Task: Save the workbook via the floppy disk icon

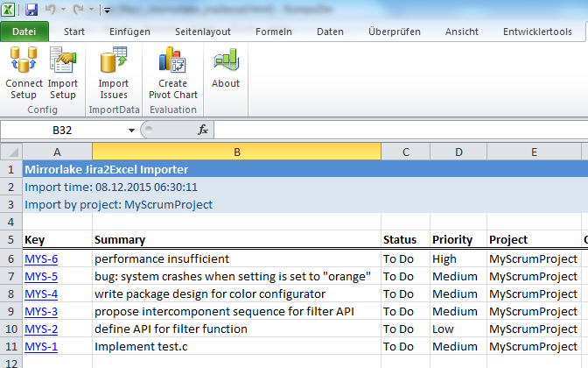Action: point(31,10)
